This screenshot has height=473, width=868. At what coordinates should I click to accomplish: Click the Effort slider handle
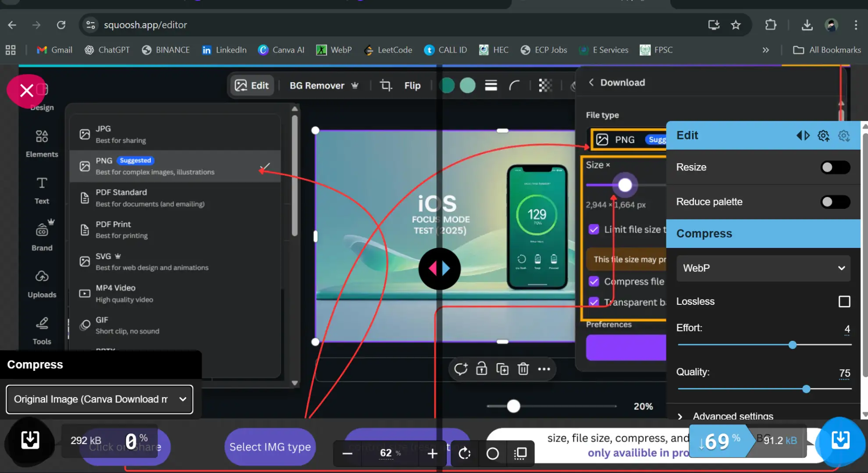792,345
